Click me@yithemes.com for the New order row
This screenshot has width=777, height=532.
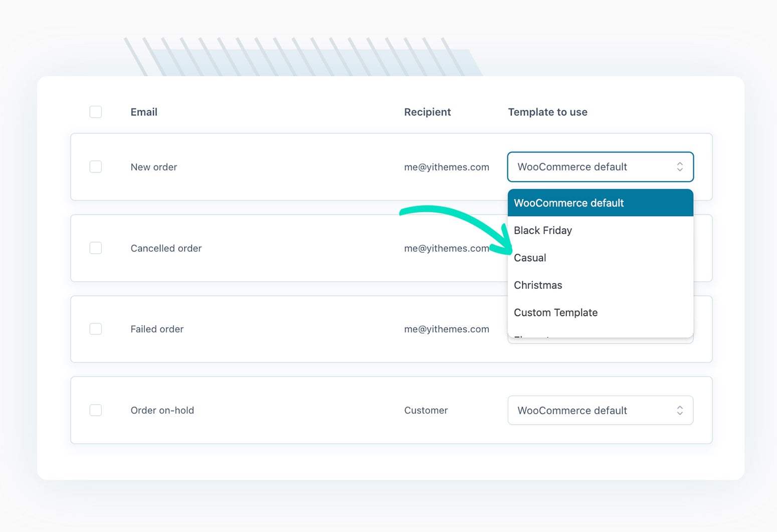tap(447, 167)
